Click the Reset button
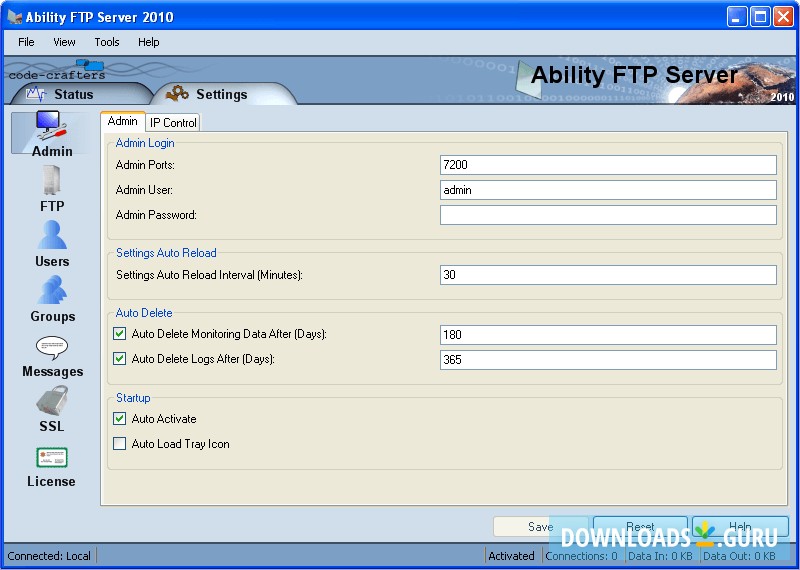 (x=640, y=527)
